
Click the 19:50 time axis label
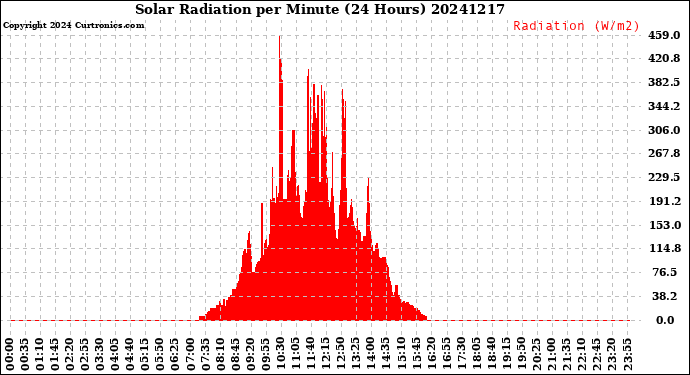pos(521,355)
